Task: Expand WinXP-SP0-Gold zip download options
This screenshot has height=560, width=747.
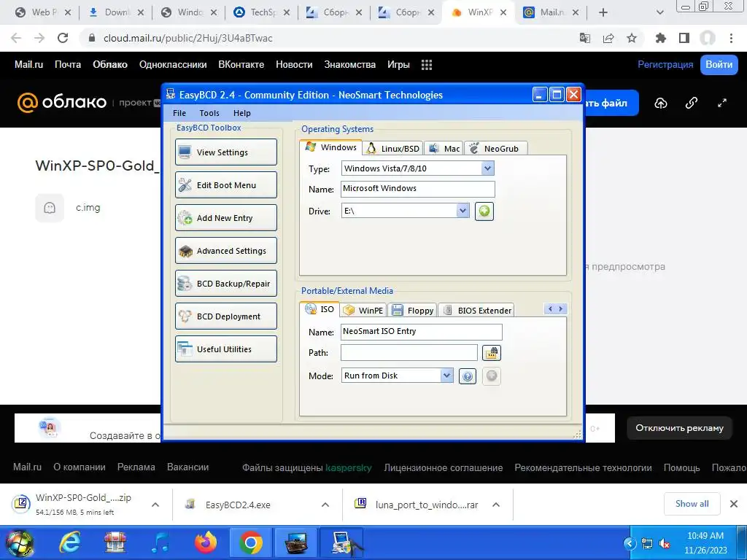Action: pos(155,505)
